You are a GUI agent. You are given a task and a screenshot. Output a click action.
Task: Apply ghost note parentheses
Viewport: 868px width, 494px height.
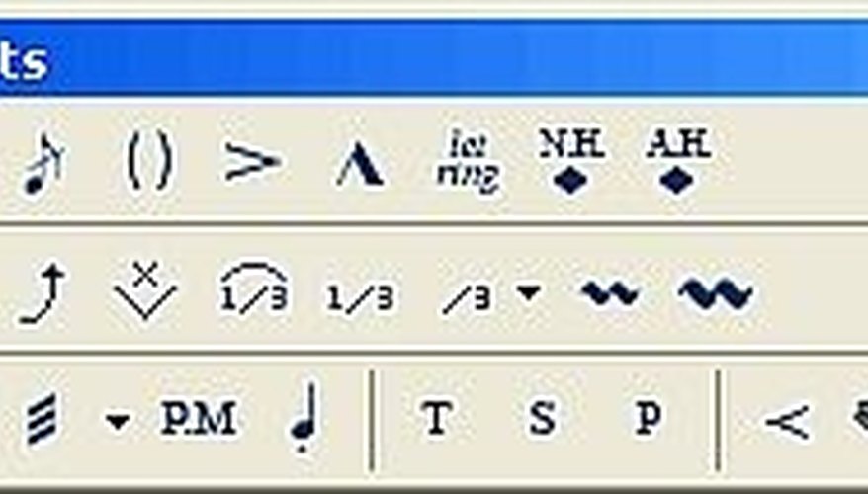148,161
